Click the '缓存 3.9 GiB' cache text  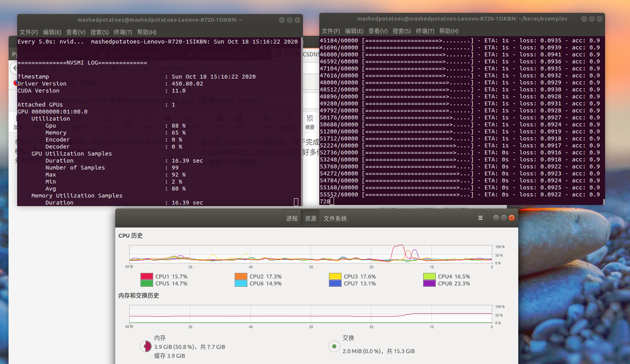[x=169, y=356]
